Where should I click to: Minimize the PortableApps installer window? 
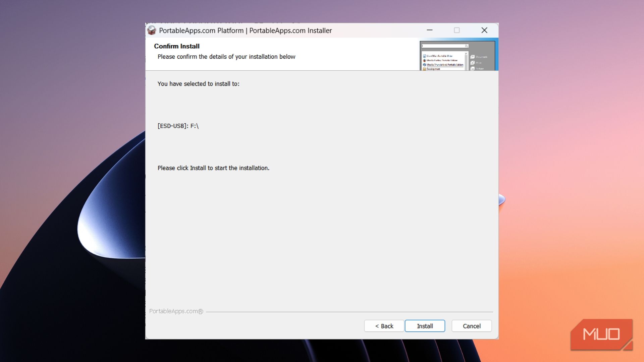(x=429, y=30)
